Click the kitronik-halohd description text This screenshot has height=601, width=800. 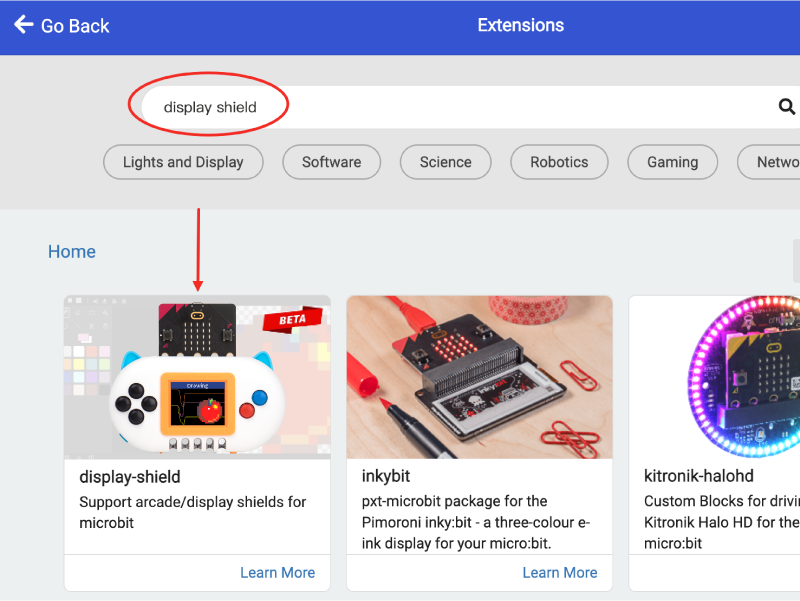tap(721, 522)
